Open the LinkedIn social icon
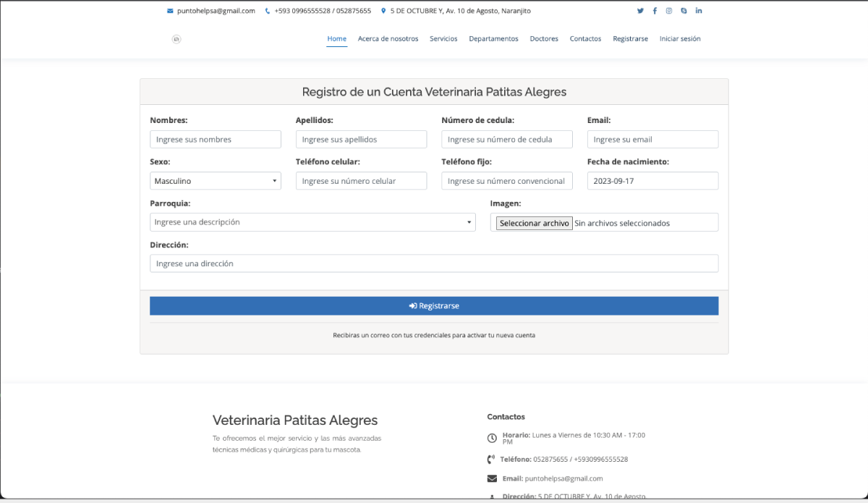Screen dimensions: 868x503 pos(699,11)
